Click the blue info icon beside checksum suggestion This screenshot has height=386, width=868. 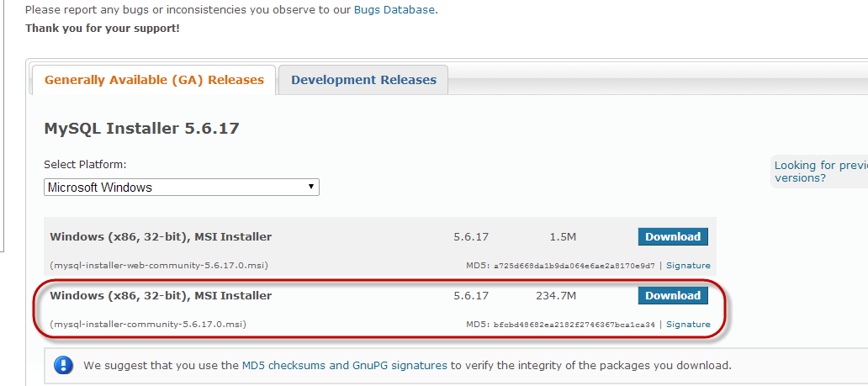click(63, 366)
